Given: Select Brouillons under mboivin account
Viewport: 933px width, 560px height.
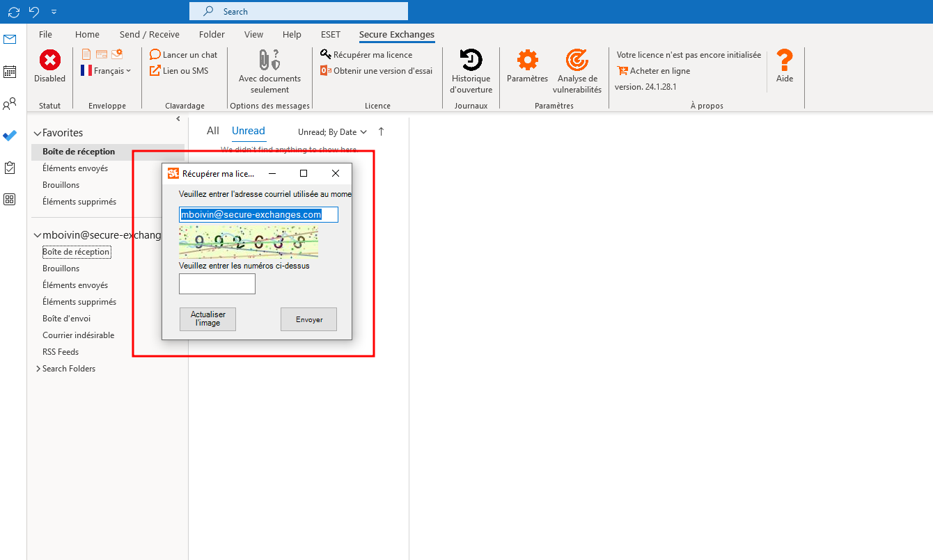Looking at the screenshot, I should 61,269.
